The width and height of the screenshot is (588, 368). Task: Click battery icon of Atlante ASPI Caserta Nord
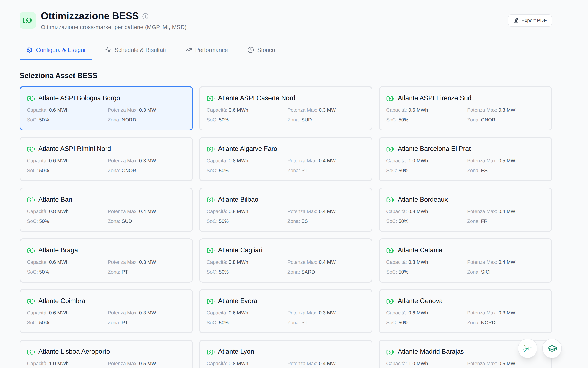(211, 98)
